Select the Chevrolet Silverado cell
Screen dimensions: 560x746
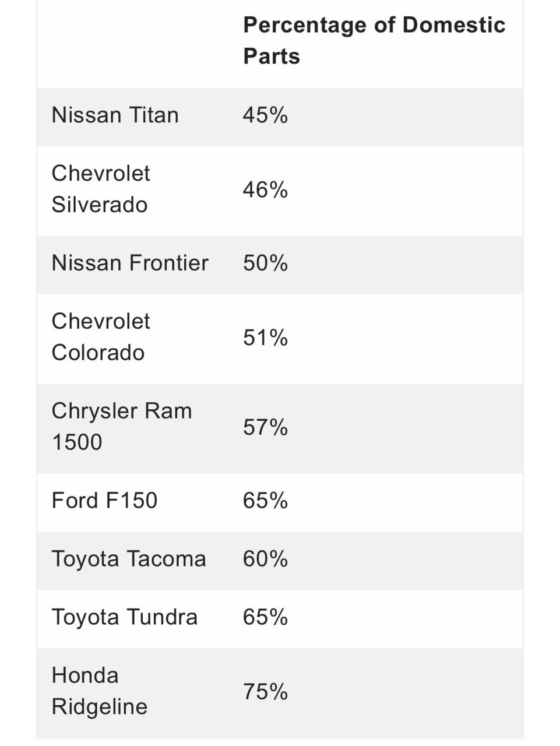click(100, 189)
